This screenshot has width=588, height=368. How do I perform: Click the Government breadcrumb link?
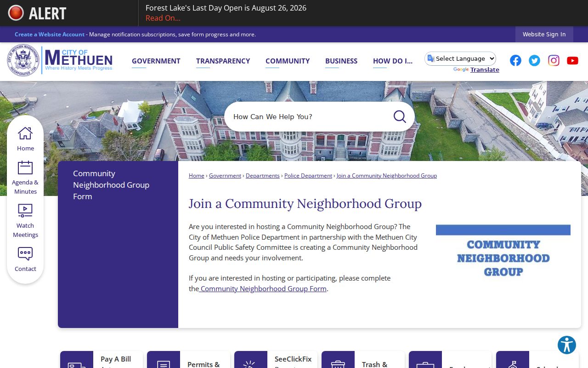(x=225, y=176)
